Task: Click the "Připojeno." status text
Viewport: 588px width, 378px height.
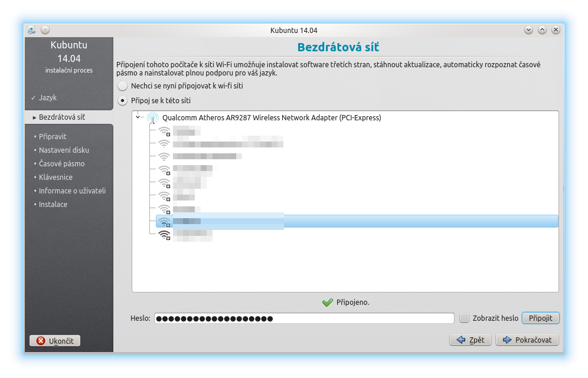Action: point(353,303)
